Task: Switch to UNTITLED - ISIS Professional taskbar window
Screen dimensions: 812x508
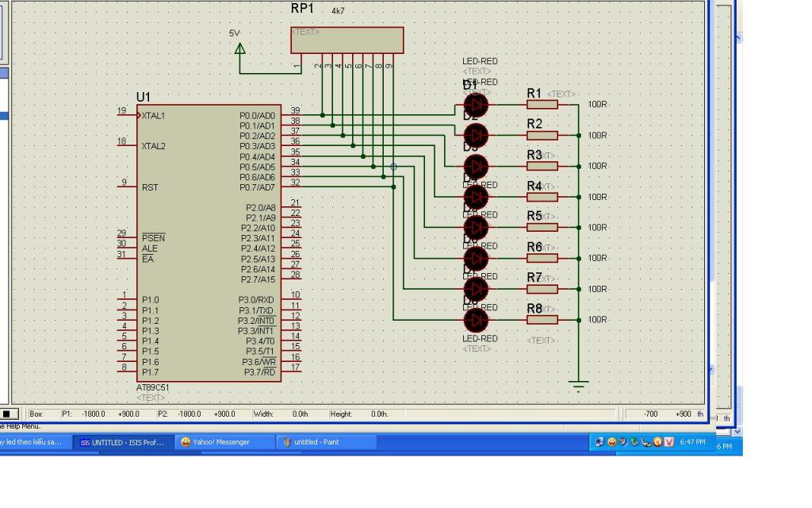Action: click(x=122, y=442)
